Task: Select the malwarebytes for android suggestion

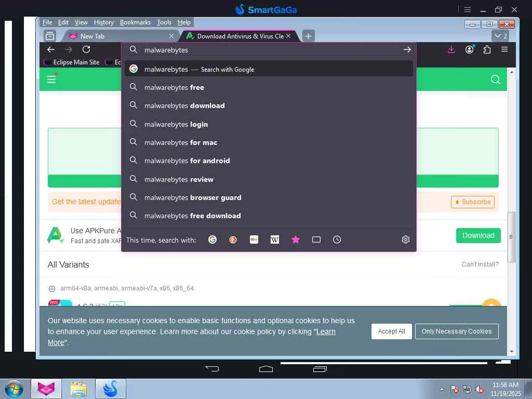Action: click(x=269, y=161)
